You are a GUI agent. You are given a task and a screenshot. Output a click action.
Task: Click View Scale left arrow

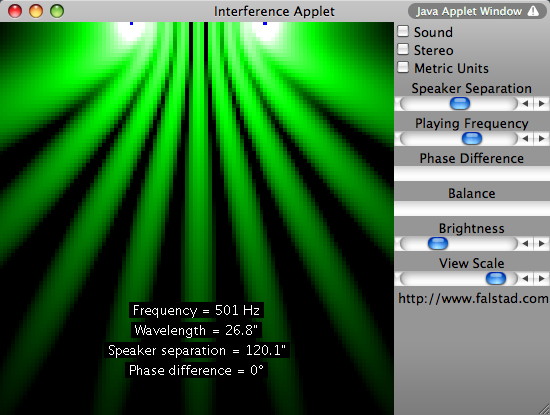pos(525,279)
